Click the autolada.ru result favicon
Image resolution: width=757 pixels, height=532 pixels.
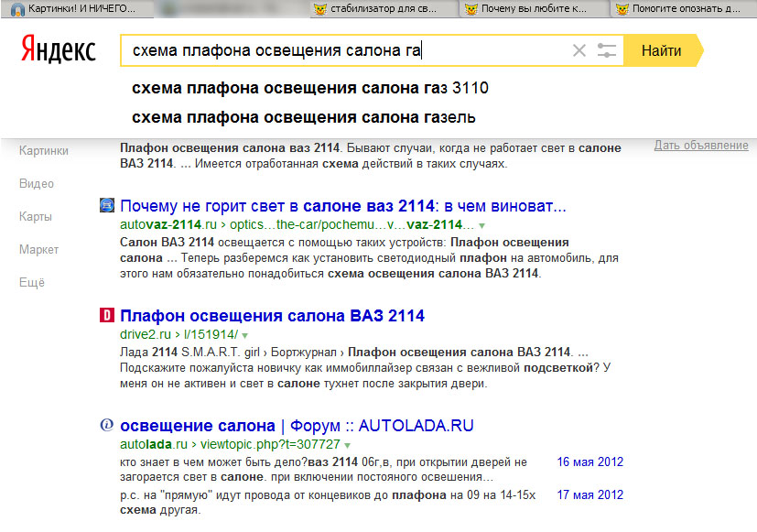(106, 426)
